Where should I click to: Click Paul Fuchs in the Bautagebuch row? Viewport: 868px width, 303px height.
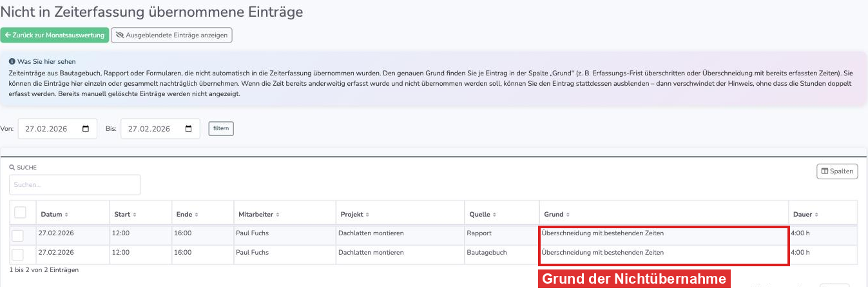(252, 252)
